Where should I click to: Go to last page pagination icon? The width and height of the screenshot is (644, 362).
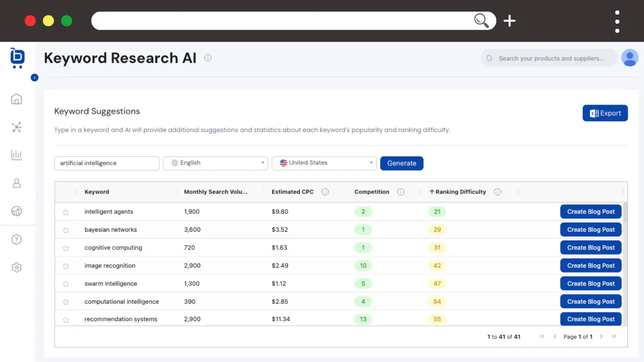tap(614, 336)
